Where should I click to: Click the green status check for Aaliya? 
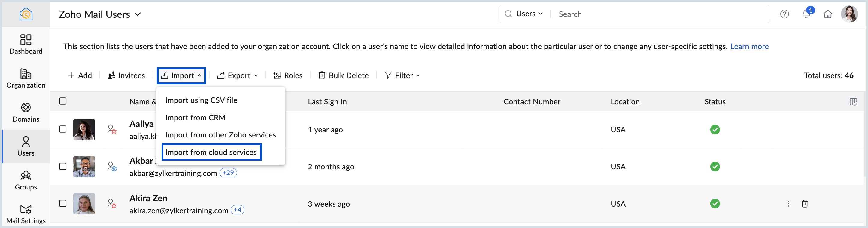click(x=715, y=130)
